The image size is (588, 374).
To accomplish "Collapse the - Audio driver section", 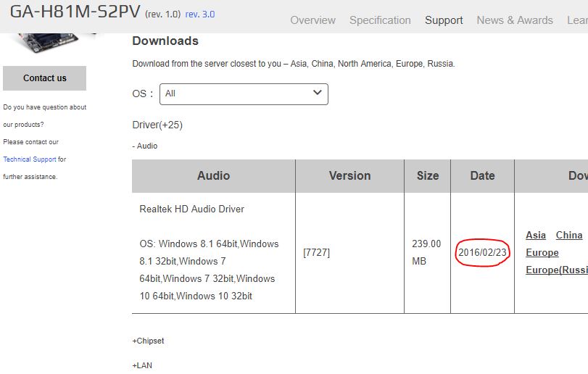I will (145, 146).
